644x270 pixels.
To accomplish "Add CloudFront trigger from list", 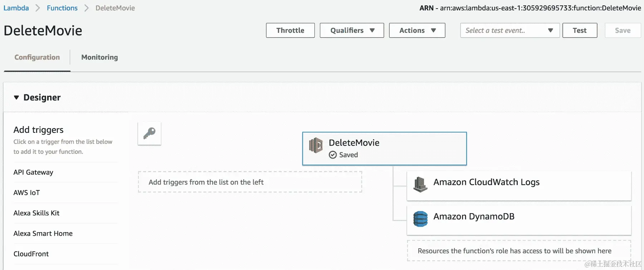I will pos(31,254).
